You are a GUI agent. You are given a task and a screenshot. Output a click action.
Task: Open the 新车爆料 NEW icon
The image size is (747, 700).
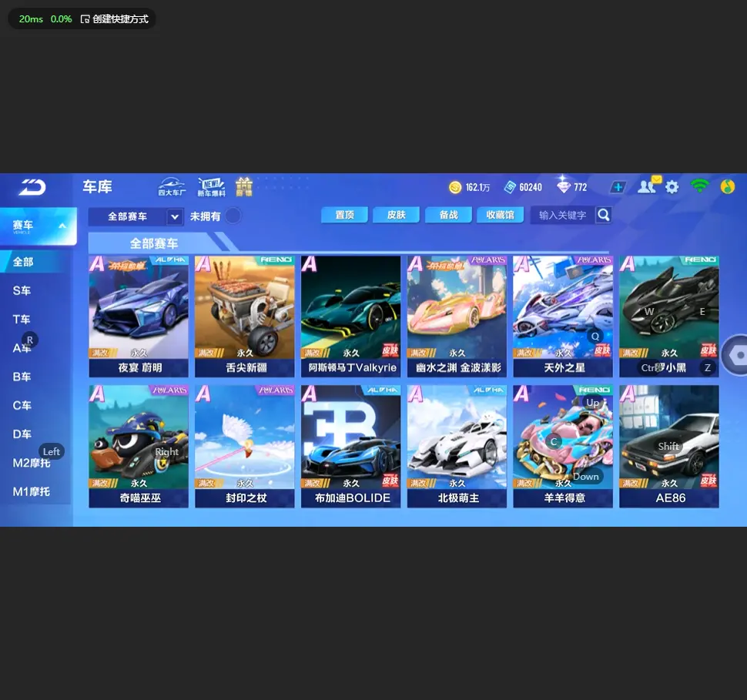211,187
